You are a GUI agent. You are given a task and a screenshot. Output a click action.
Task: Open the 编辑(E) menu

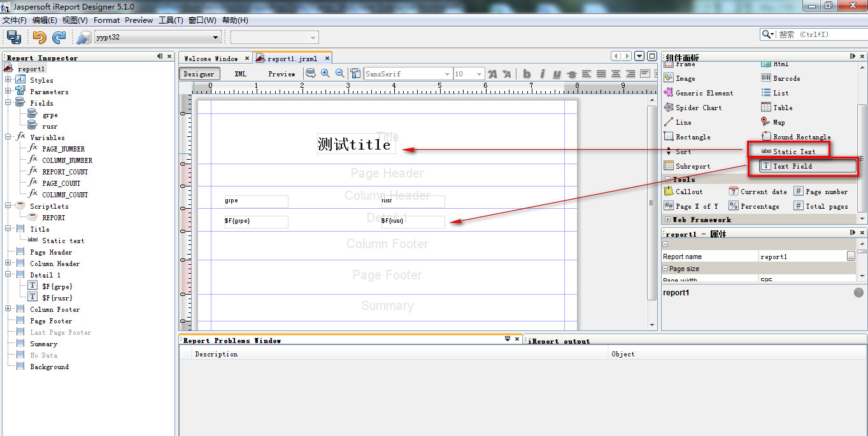point(45,20)
